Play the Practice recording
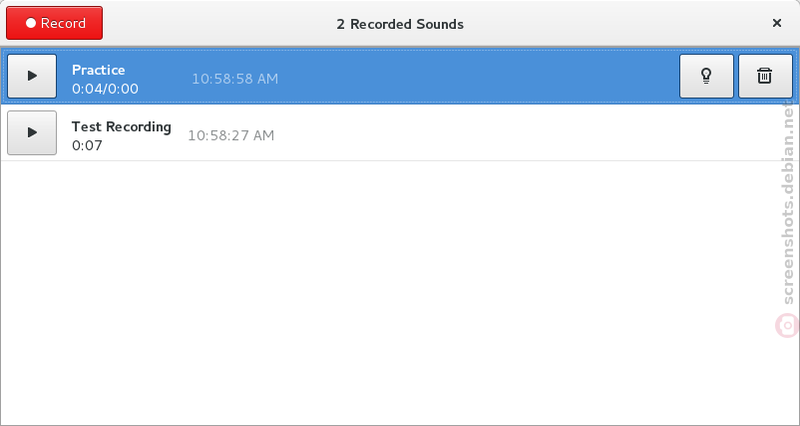800x426 pixels. [32, 76]
